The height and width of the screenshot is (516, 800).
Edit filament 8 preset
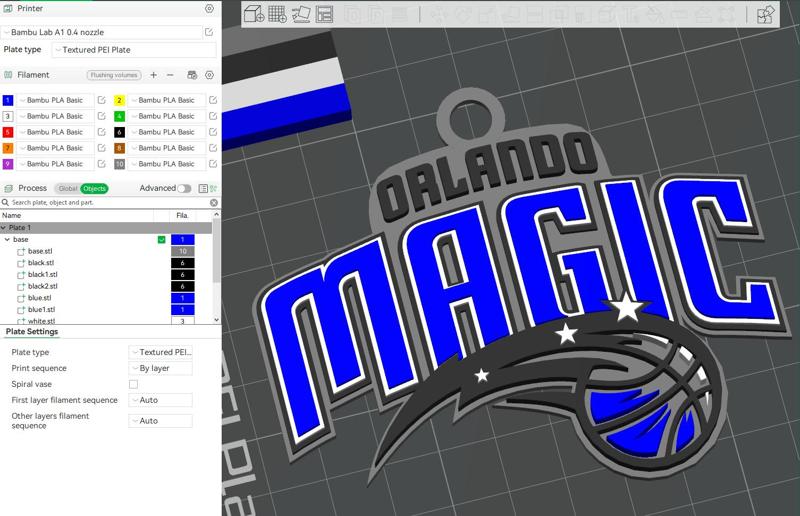click(213, 148)
